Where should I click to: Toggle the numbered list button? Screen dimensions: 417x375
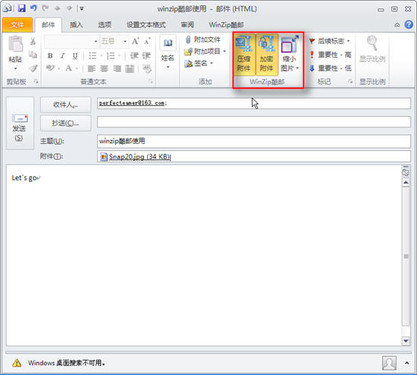110,56
